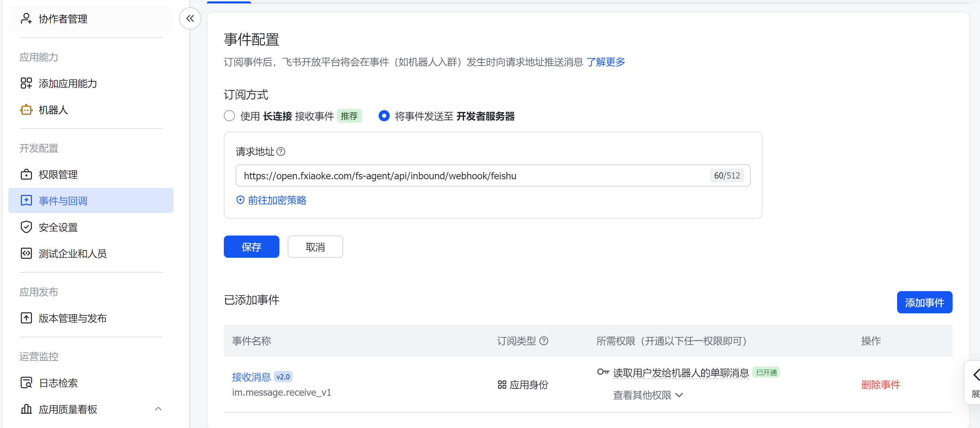Click the 60/512 character counter
The height and width of the screenshot is (428, 980).
[x=727, y=175]
